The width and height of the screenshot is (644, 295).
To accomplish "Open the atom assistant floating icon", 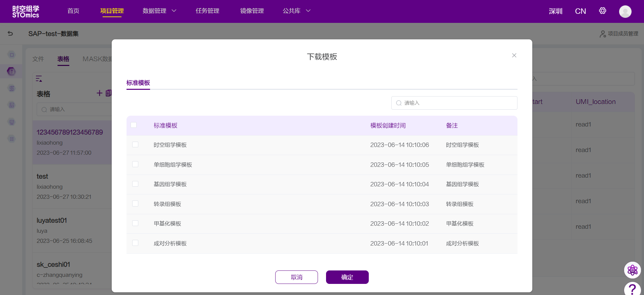I will pyautogui.click(x=632, y=270).
